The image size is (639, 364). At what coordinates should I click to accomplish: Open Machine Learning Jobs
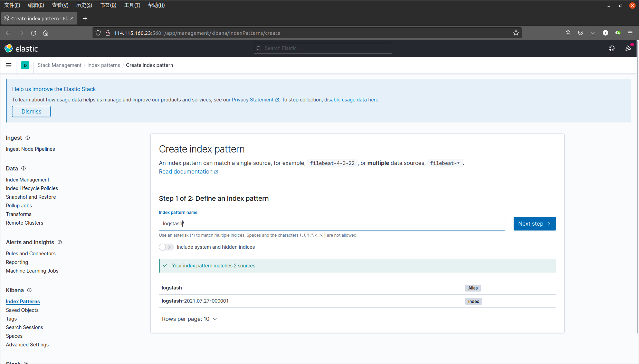coord(32,271)
